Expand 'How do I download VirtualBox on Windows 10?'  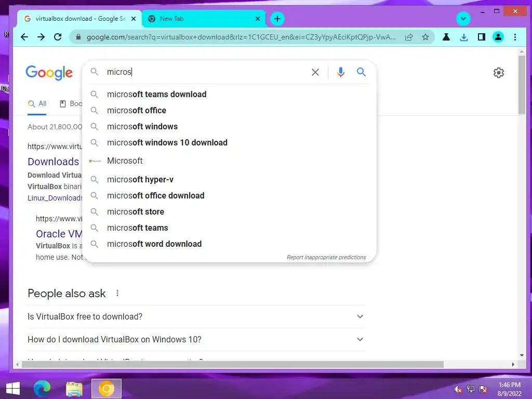pos(196,339)
